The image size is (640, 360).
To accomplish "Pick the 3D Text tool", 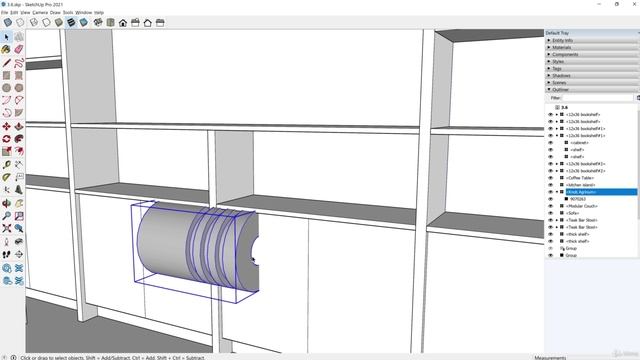I will tap(19, 190).
